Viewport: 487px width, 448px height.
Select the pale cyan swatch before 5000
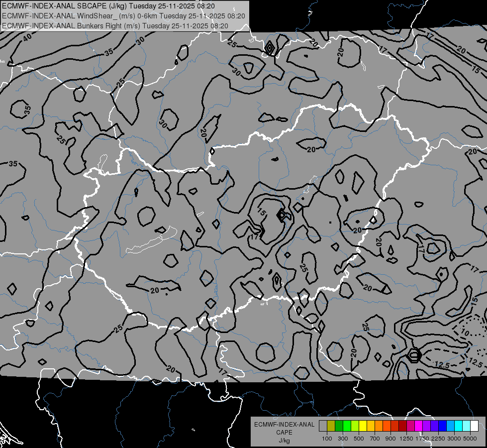[467, 426]
